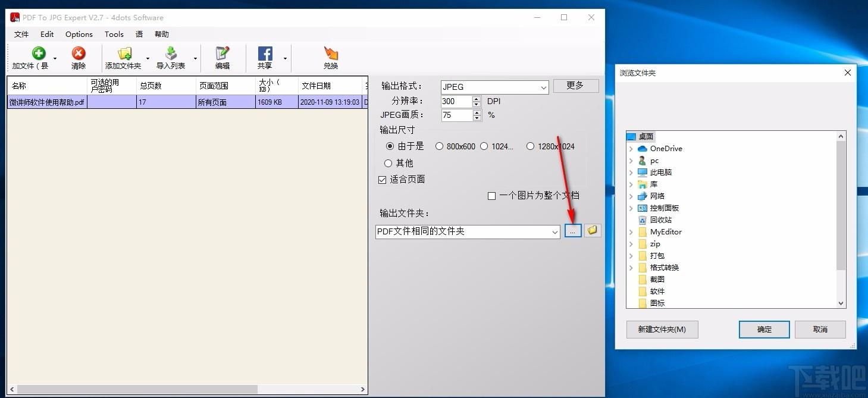868x398 pixels.
Task: Open the Add Folder dropdown arrow
Action: point(148,58)
